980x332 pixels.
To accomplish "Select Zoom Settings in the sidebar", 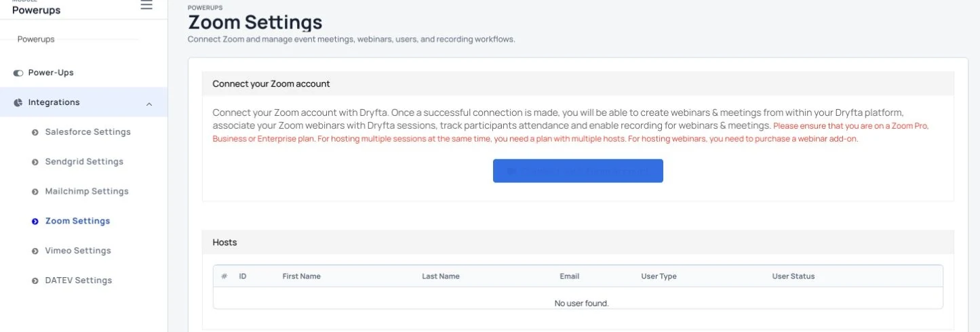I will (77, 221).
